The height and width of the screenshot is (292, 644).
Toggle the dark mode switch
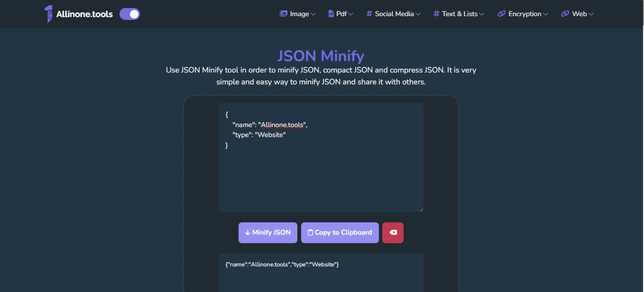click(x=129, y=14)
